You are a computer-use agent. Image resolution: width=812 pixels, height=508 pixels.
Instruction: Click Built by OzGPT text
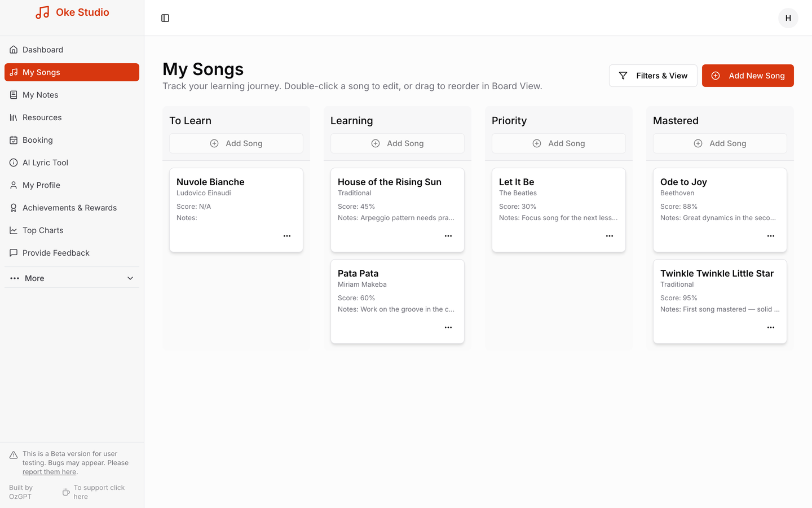21,492
